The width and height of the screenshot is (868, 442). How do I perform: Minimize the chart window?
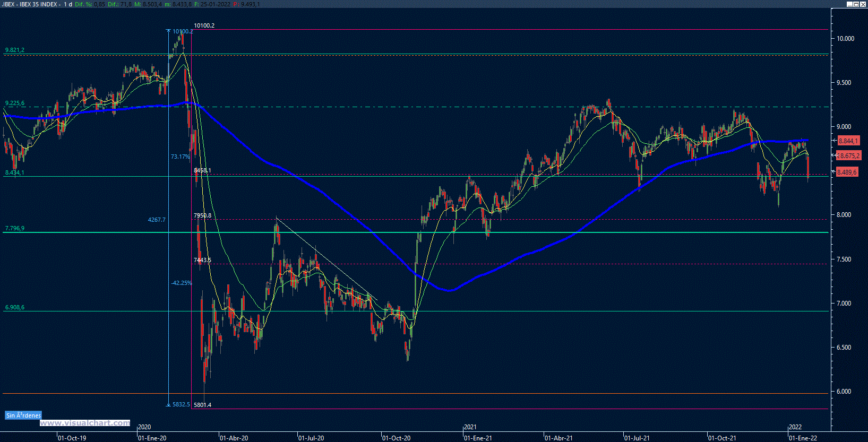click(x=849, y=4)
